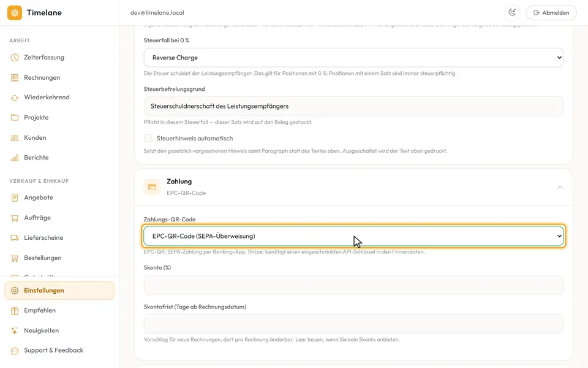Click the Wiederkehrend recurring icon
Screen dimensions: 588x368
[15, 98]
